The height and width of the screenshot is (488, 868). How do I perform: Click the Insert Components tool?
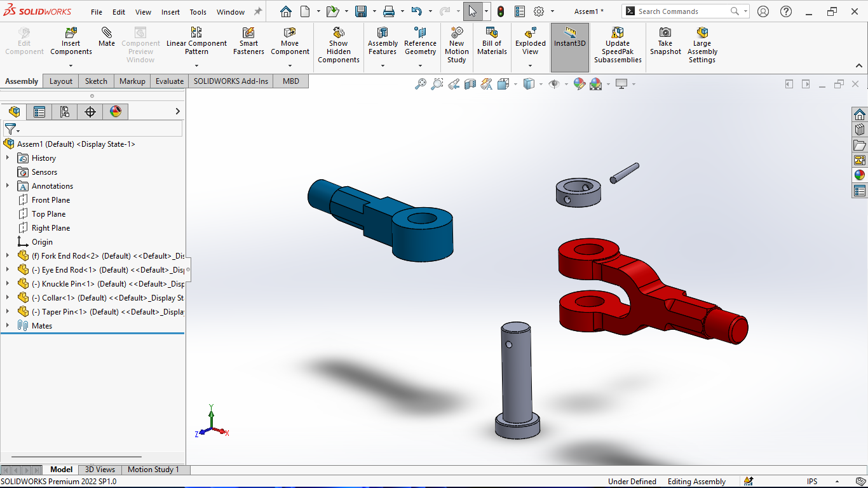[x=71, y=41]
